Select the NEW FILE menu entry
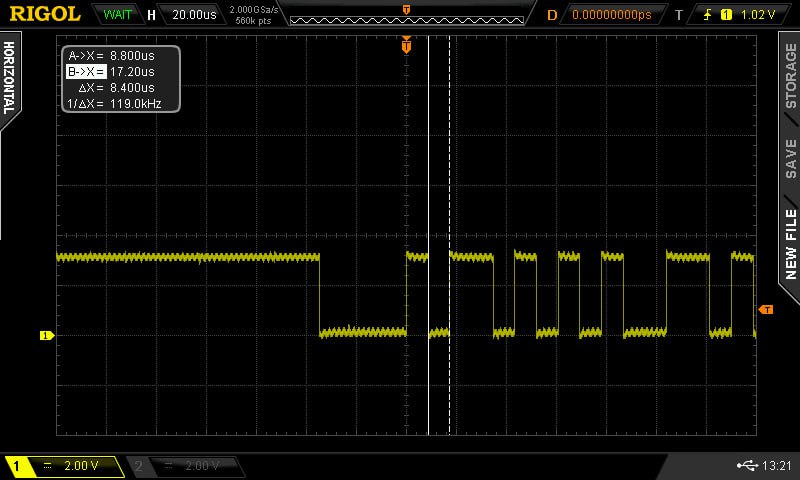 click(790, 245)
